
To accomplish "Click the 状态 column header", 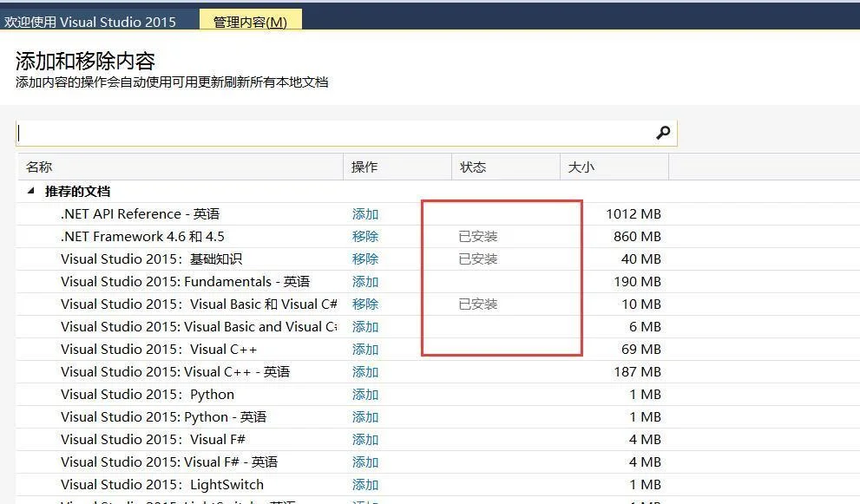I will (x=506, y=167).
